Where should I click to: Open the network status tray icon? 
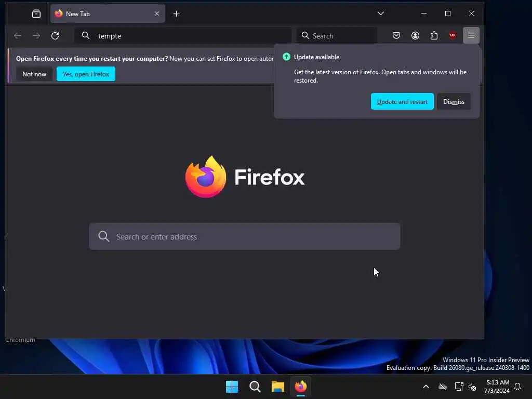click(x=459, y=387)
